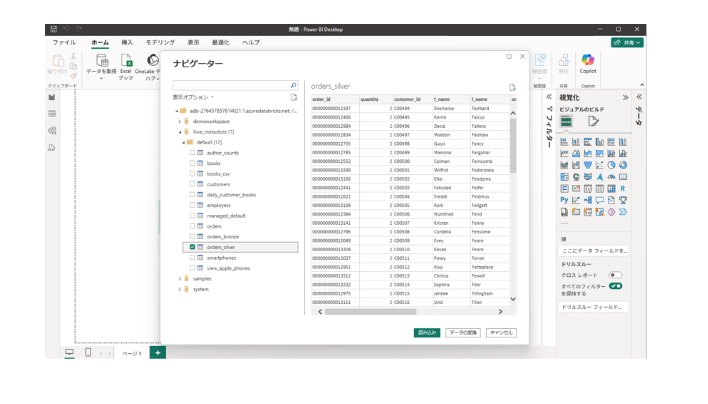Image resolution: width=708 pixels, height=404 pixels.
Task: Open Report view in left sidebar
Action: 52,97
